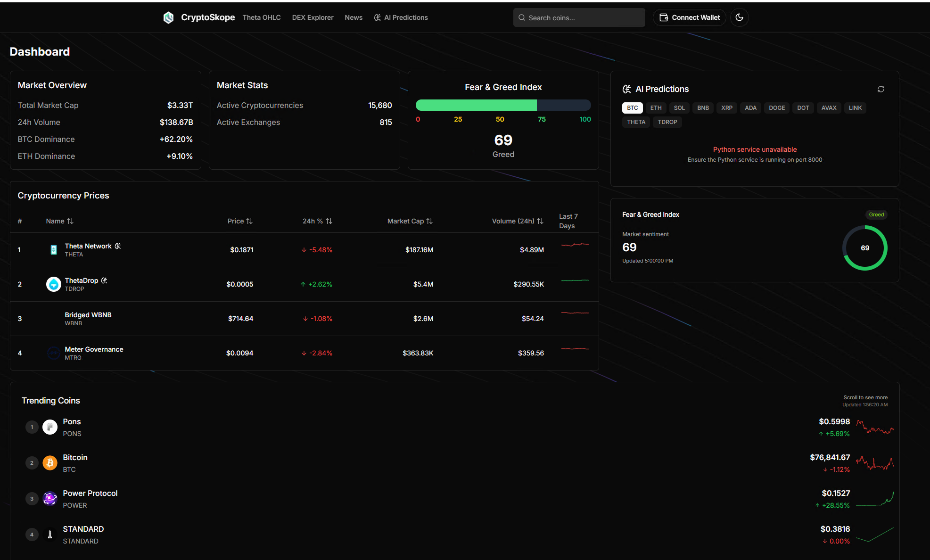Open DEX Explorer page
This screenshot has height=560, width=930.
pyautogui.click(x=313, y=17)
